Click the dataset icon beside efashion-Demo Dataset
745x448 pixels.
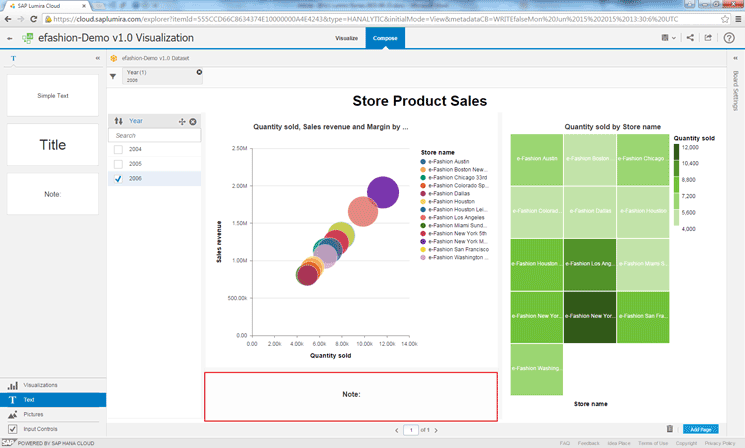pos(114,58)
